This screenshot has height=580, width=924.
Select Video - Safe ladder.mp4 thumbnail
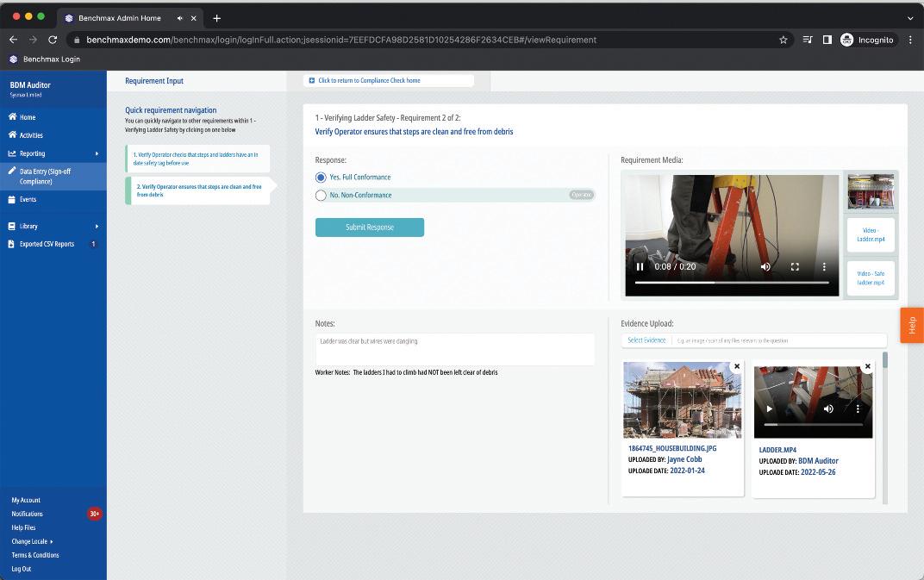tap(871, 278)
